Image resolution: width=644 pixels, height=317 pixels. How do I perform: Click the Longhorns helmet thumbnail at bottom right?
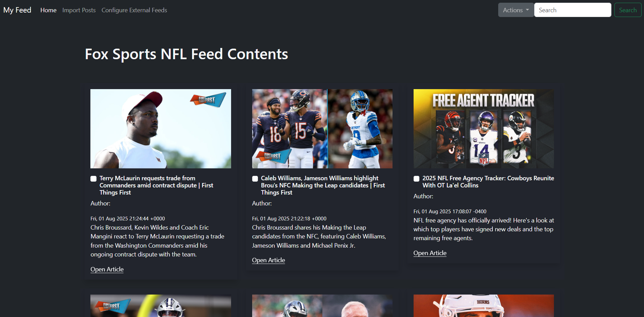(484, 306)
